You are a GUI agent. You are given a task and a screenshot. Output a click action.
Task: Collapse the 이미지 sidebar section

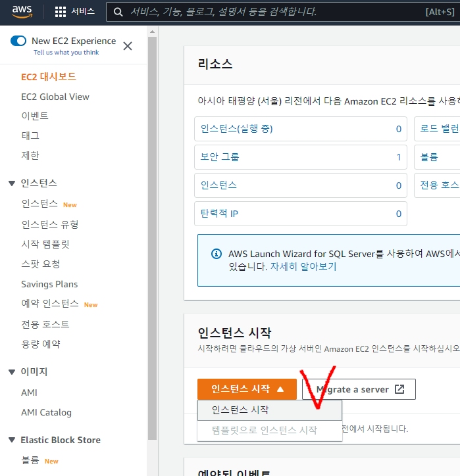click(12, 372)
